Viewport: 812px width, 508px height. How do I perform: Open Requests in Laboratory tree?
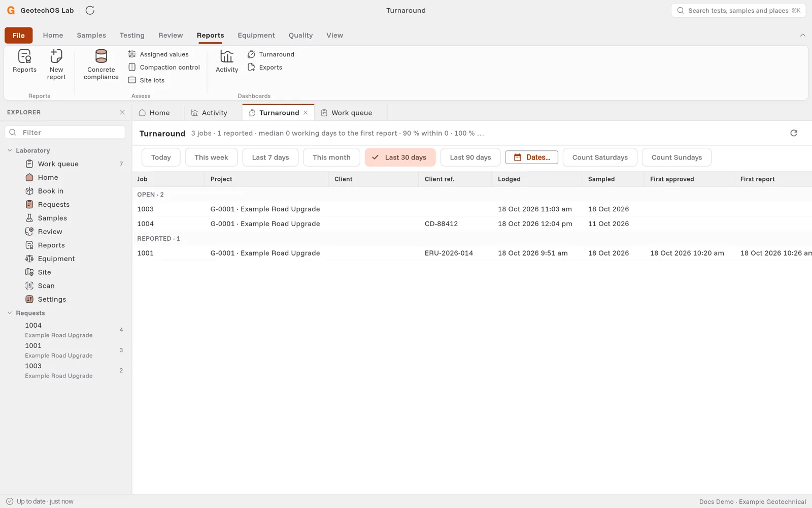tap(65, 205)
